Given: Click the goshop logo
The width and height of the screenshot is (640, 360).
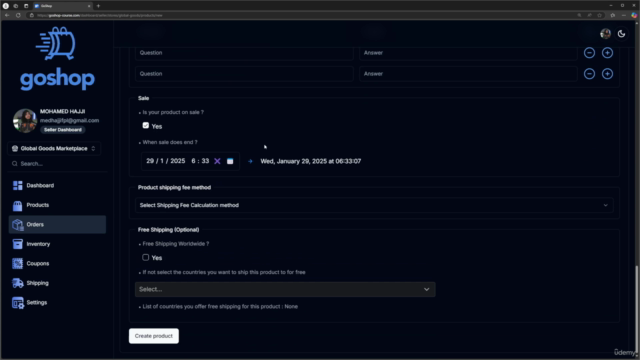Looking at the screenshot, I should 57,59.
